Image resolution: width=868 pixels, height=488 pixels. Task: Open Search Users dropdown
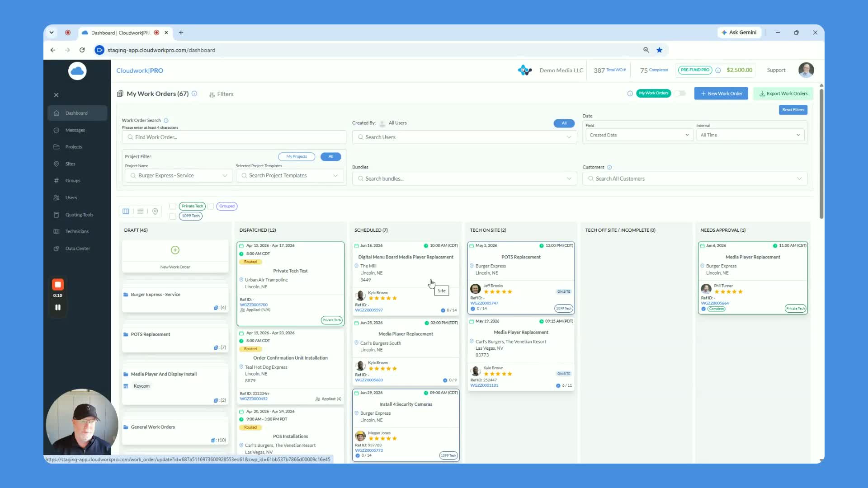464,137
